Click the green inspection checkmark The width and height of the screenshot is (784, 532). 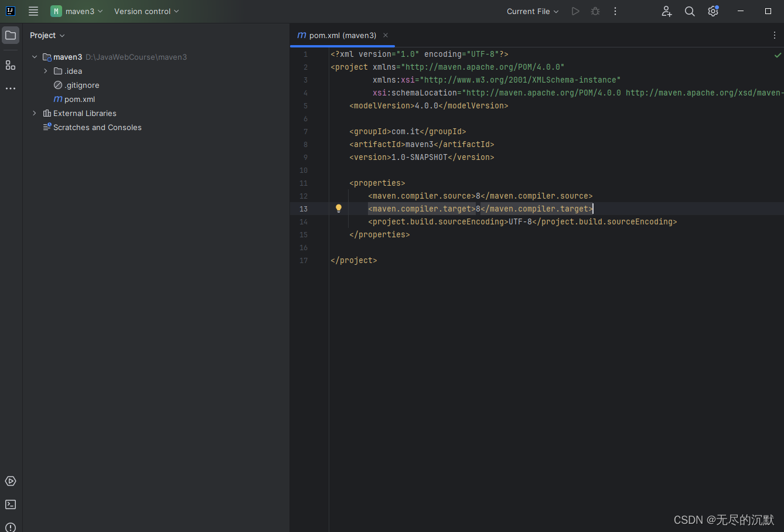point(778,55)
